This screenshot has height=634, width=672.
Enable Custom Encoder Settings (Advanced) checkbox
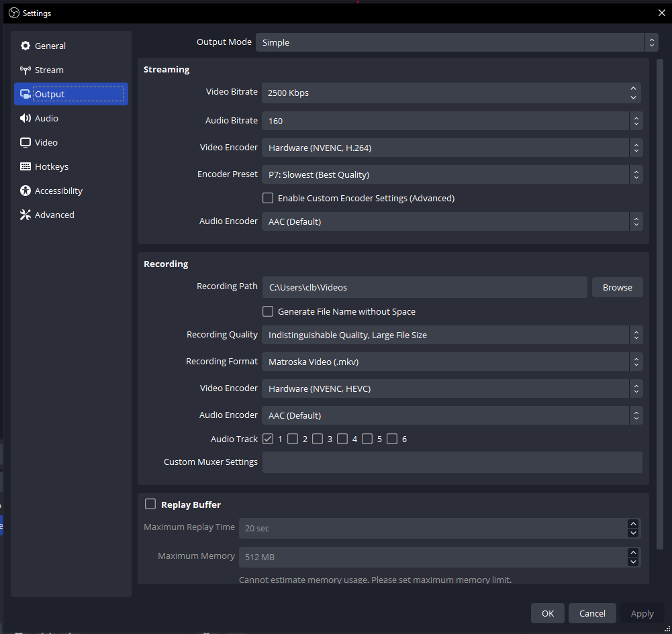point(268,198)
